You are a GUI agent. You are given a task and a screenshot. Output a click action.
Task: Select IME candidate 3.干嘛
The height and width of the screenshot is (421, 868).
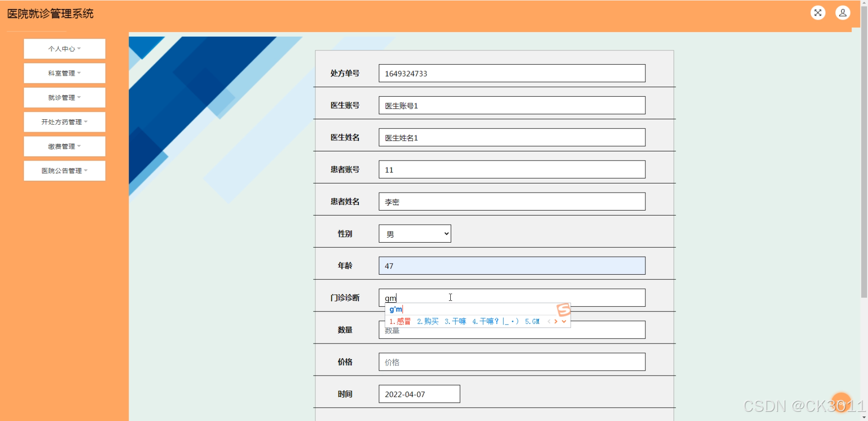pos(455,321)
